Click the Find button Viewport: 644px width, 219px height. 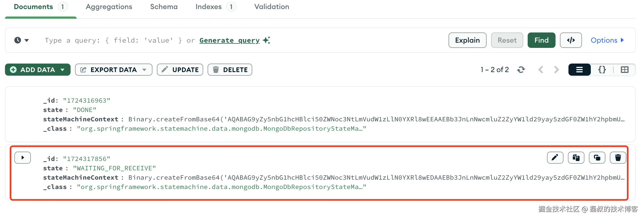[x=541, y=40]
